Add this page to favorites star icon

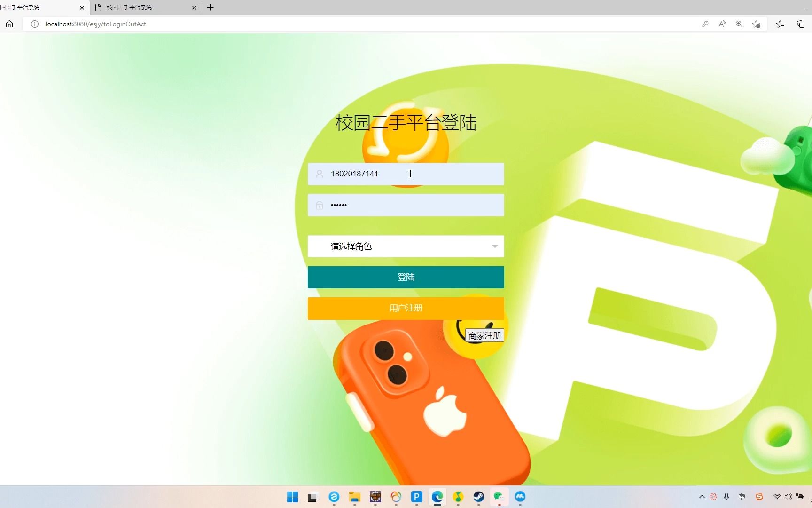point(756,24)
